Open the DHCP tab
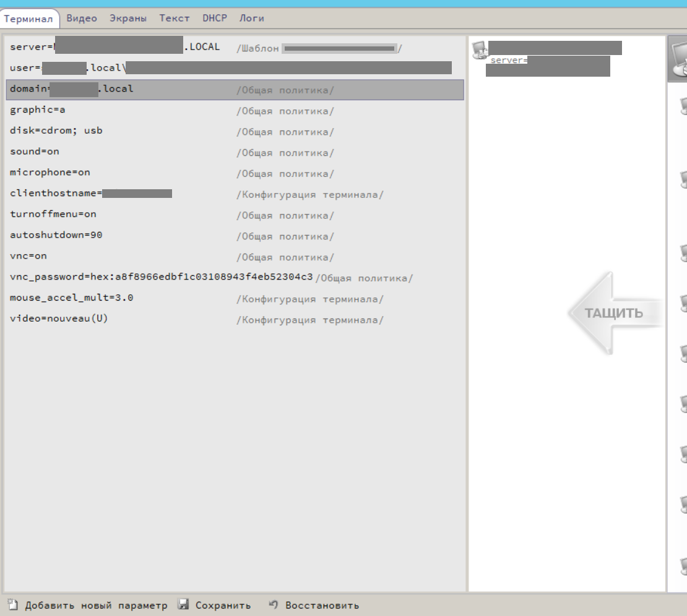687x616 pixels. (x=215, y=19)
